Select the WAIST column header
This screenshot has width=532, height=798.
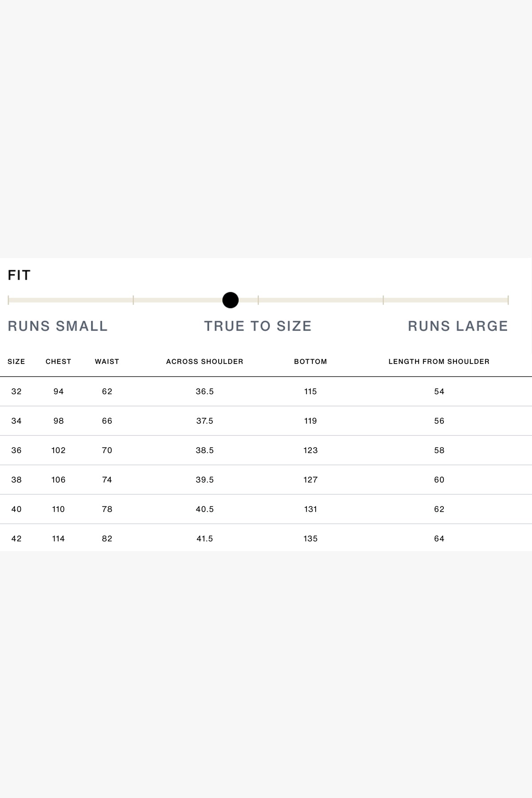coord(107,361)
